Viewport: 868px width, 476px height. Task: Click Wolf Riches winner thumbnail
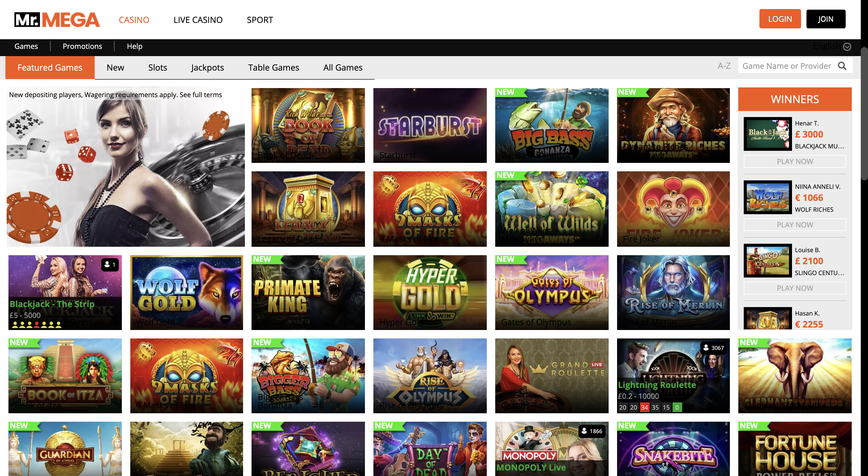coord(768,197)
